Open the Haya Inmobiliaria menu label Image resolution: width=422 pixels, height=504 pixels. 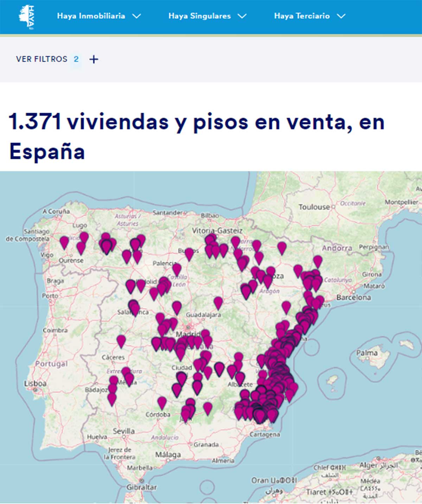tap(91, 16)
